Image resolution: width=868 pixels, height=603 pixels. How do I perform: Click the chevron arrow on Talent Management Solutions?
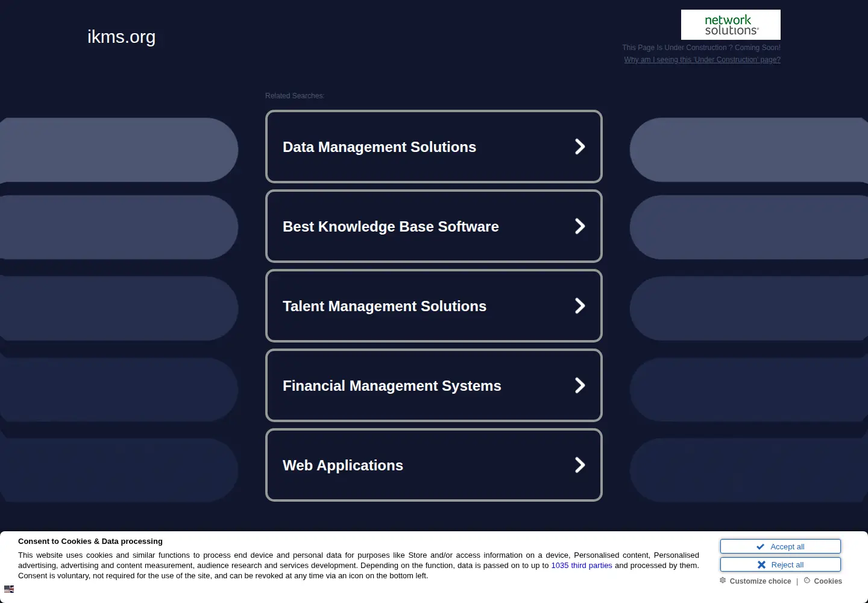[580, 306]
